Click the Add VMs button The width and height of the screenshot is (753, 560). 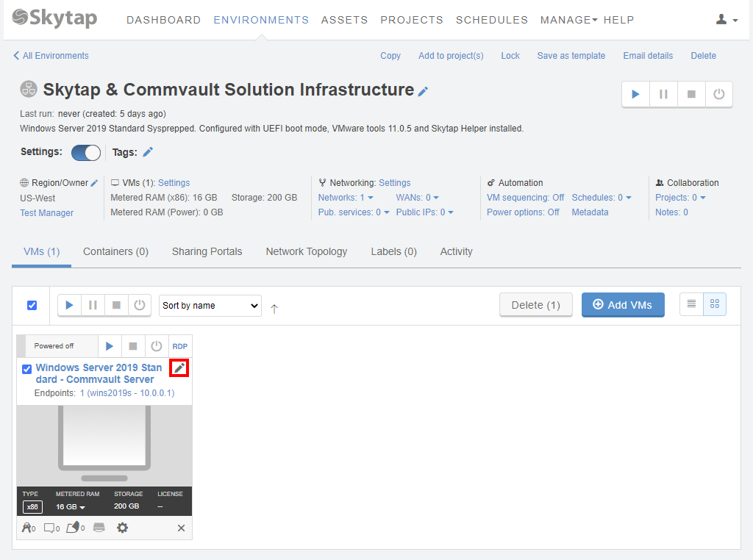[x=623, y=305]
